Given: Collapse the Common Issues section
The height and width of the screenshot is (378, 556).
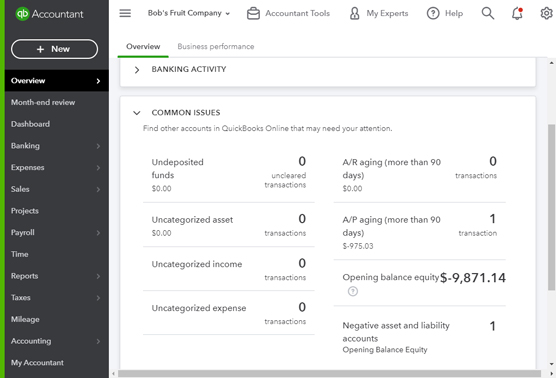Looking at the screenshot, I should (x=137, y=113).
